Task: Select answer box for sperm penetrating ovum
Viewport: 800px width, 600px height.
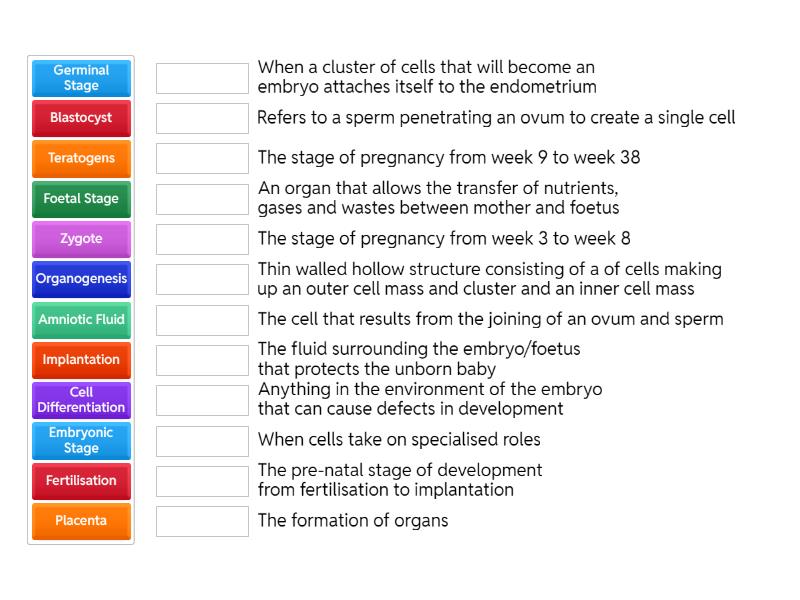Action: (202, 118)
